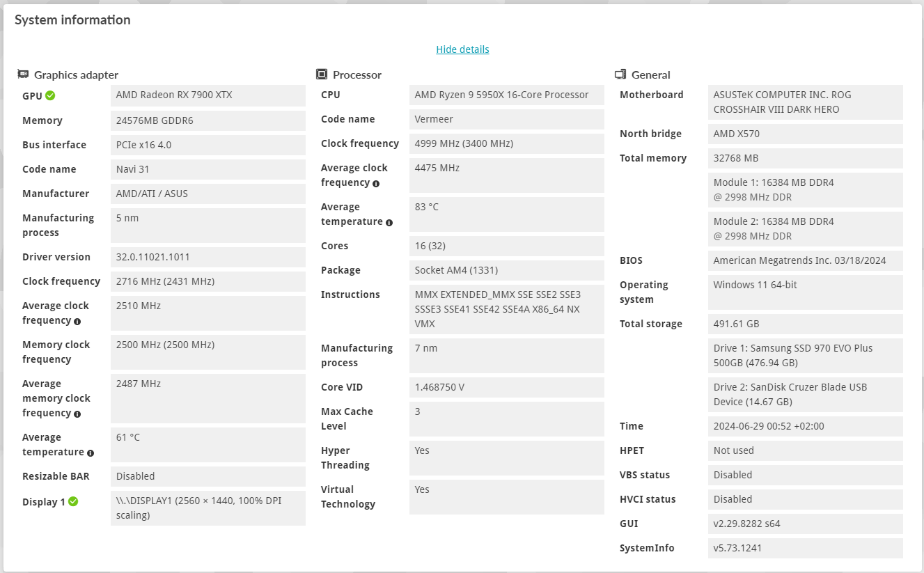The image size is (924, 573).
Task: Click the PCIe x16 4.0 value
Action: tap(208, 145)
